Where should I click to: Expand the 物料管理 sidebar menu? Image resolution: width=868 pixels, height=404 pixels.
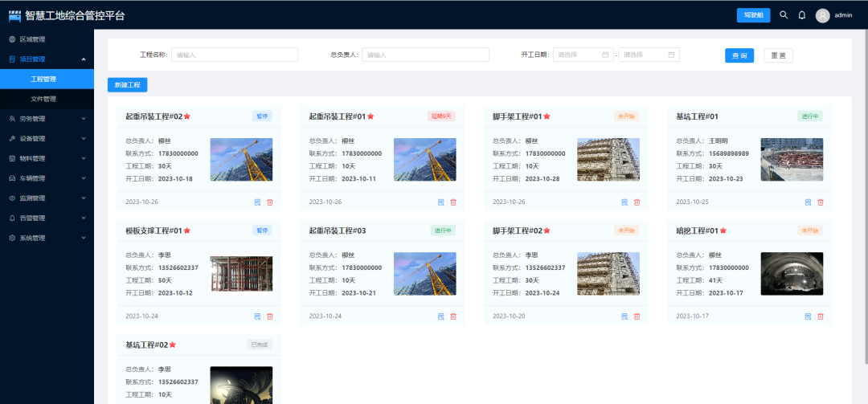click(47, 158)
